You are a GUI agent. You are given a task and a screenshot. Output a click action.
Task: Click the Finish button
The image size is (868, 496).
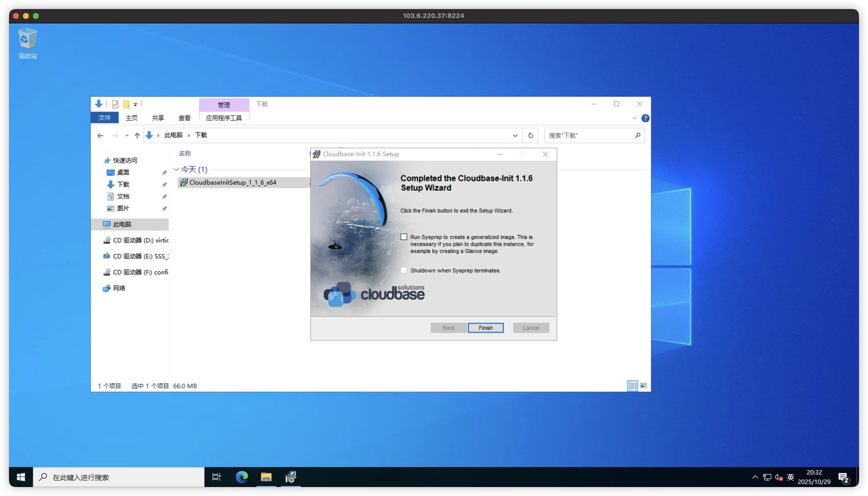pyautogui.click(x=486, y=328)
